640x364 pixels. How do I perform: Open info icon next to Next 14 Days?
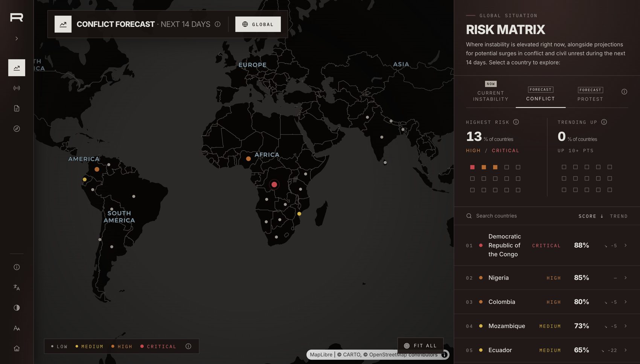tap(218, 24)
